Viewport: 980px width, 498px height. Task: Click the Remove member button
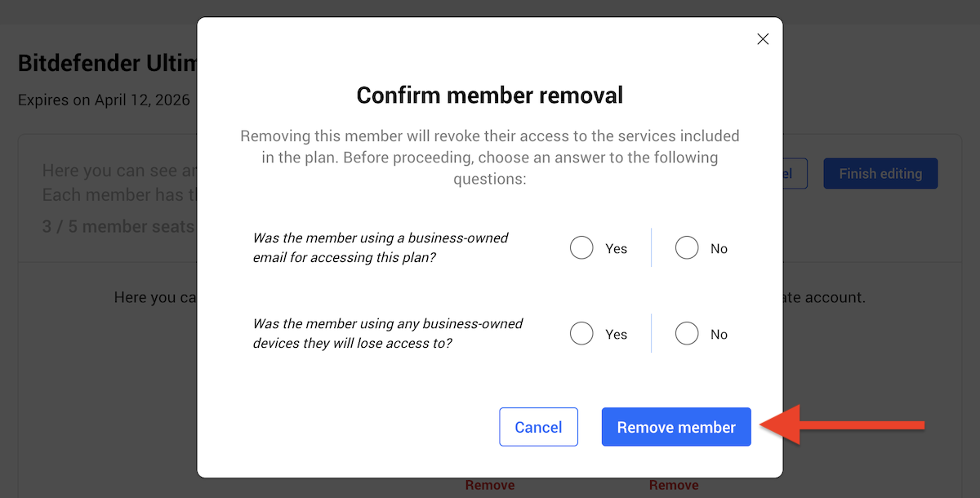[676, 427]
